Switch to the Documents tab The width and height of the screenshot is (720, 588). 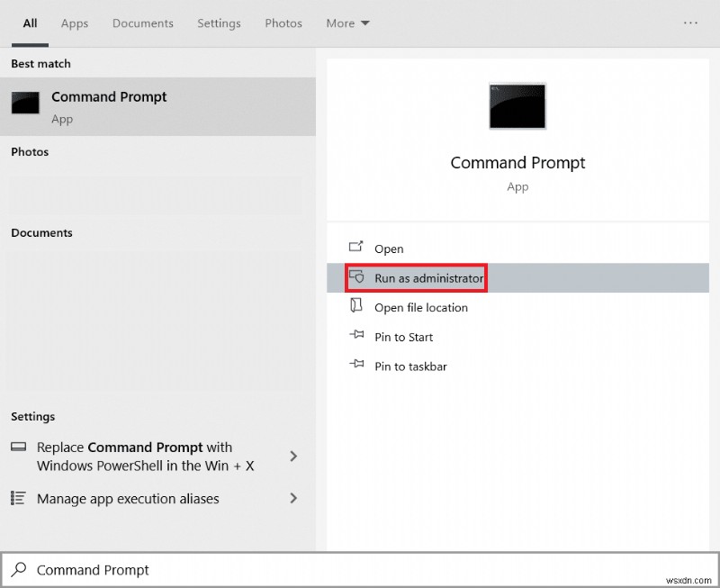click(x=142, y=23)
